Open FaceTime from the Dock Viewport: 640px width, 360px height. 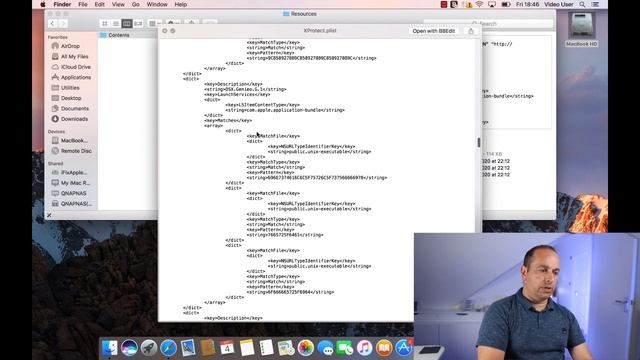click(x=345, y=348)
